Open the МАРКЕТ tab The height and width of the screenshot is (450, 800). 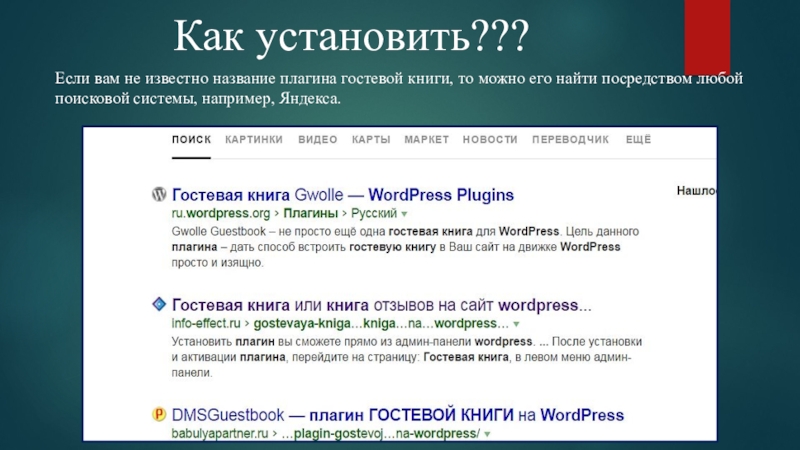point(427,140)
